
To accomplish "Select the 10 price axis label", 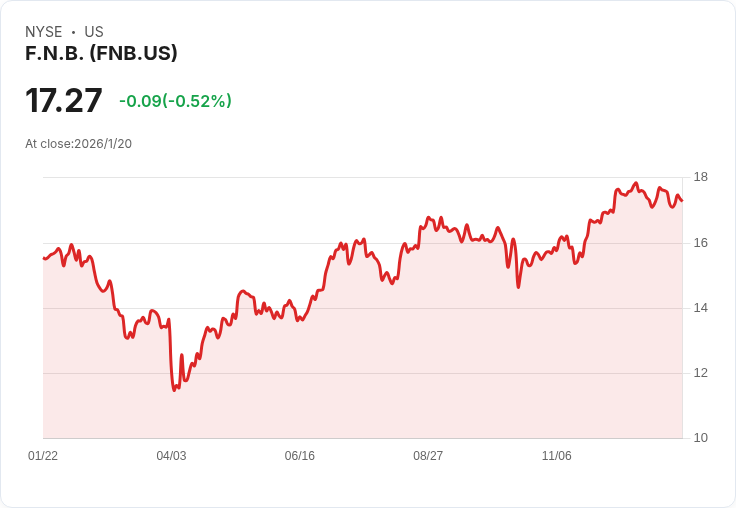I will pos(701,438).
